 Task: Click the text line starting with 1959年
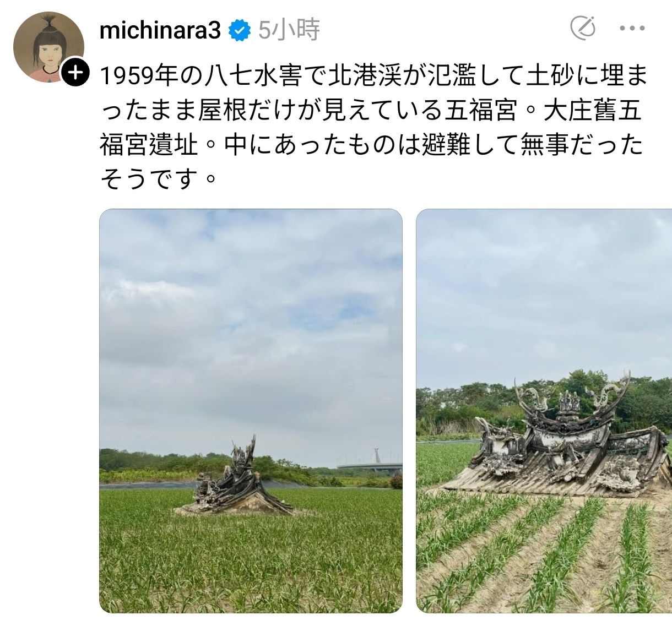click(373, 76)
